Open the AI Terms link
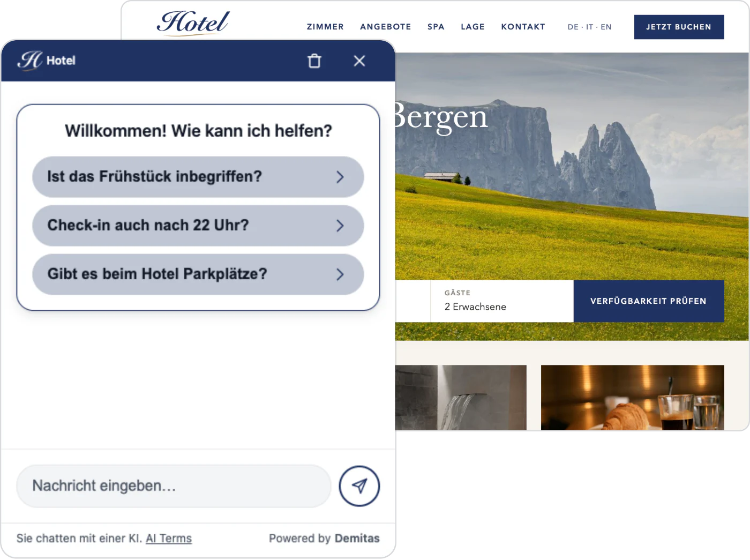The width and height of the screenshot is (750, 560). (169, 539)
